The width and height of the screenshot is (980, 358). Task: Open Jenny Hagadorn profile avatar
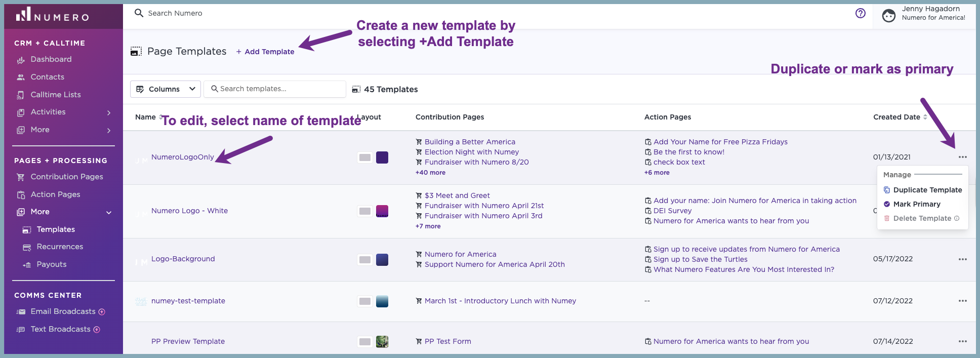(x=888, y=16)
